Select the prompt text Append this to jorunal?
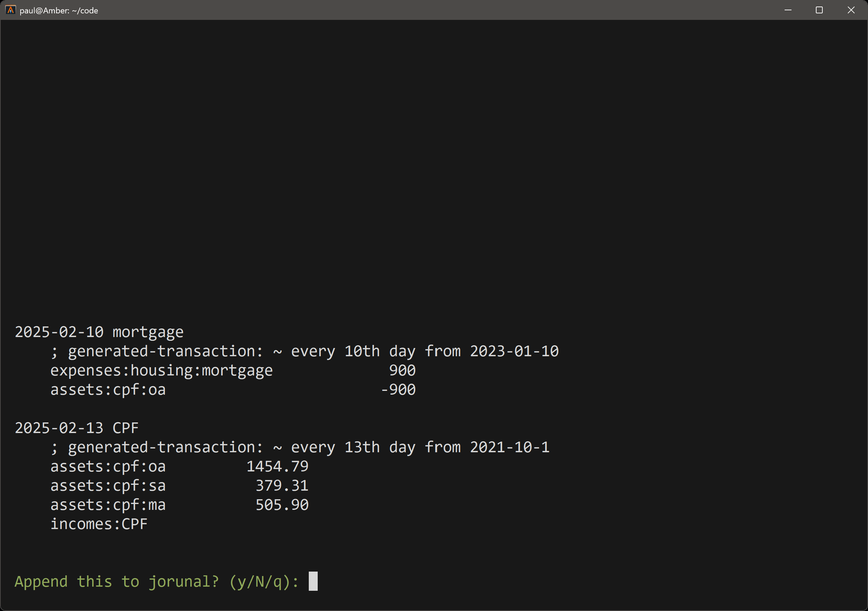Viewport: 868px width, 611px height. (x=116, y=581)
